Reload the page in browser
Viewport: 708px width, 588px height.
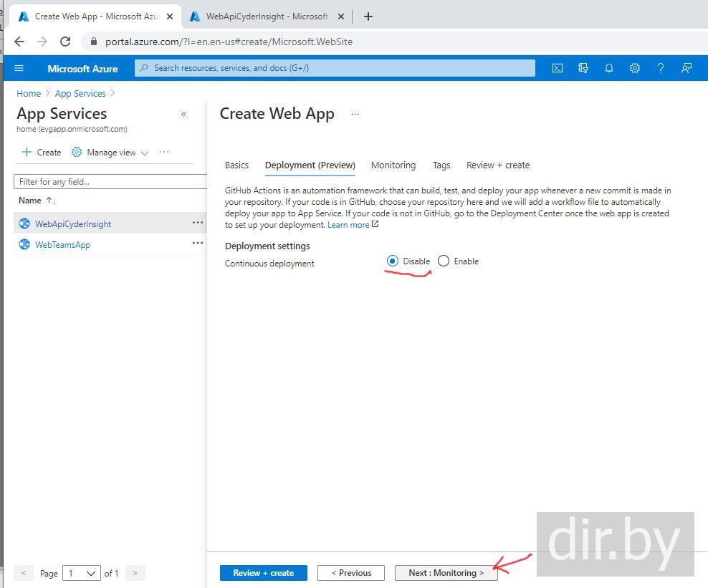coord(65,42)
